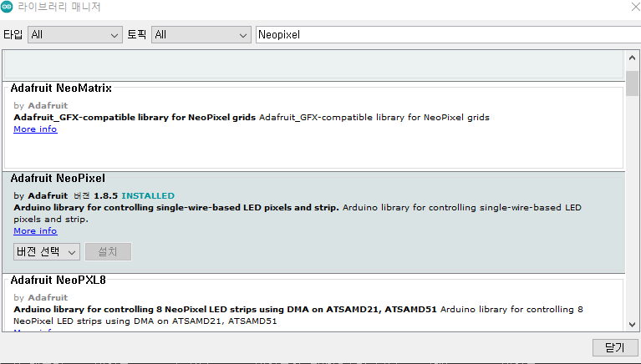This screenshot has height=364, width=641.
Task: Click the INSTALLED status label
Action: coord(148,195)
